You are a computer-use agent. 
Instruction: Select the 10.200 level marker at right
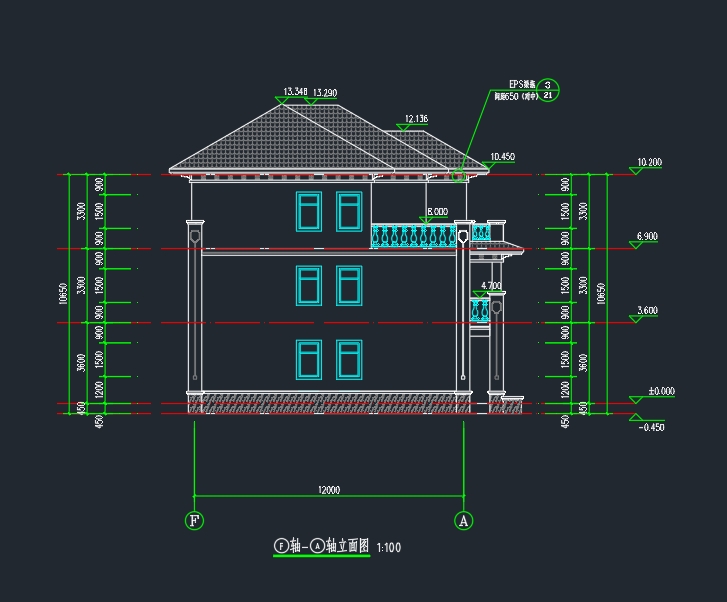(x=648, y=163)
